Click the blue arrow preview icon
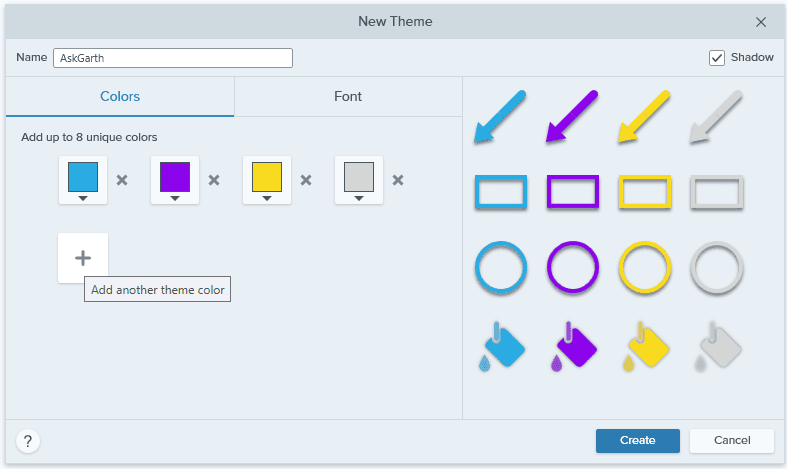787x469 pixels. click(x=500, y=117)
